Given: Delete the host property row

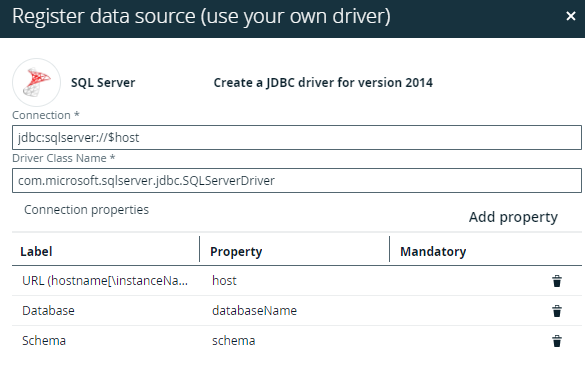Looking at the screenshot, I should (x=557, y=281).
